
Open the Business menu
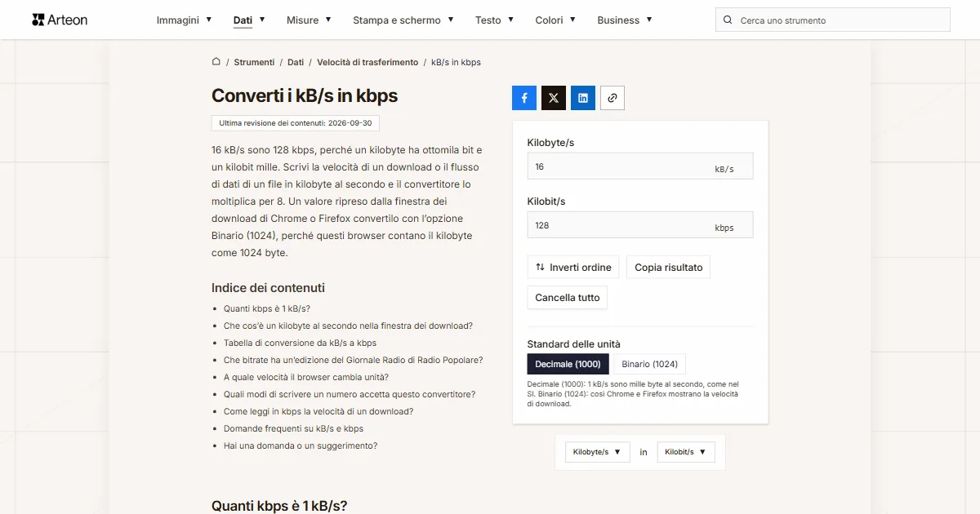coord(625,20)
